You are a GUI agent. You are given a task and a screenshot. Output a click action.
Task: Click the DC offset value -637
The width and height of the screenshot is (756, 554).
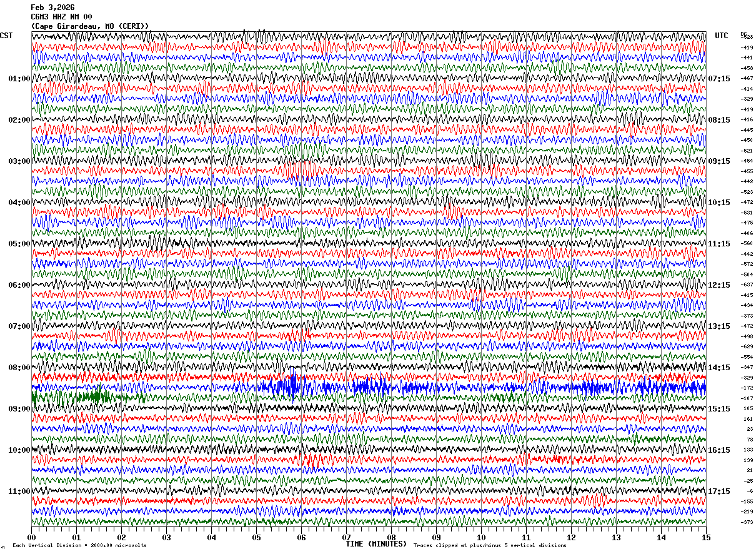747,285
